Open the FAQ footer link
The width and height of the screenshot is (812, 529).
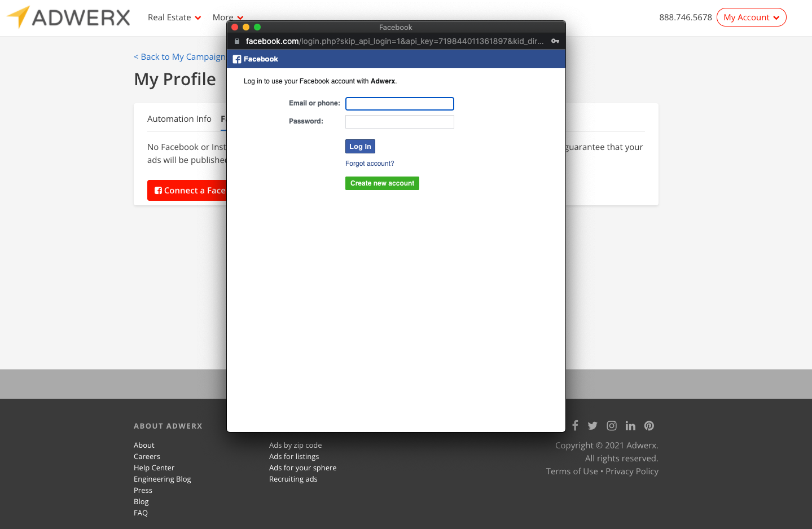(141, 513)
